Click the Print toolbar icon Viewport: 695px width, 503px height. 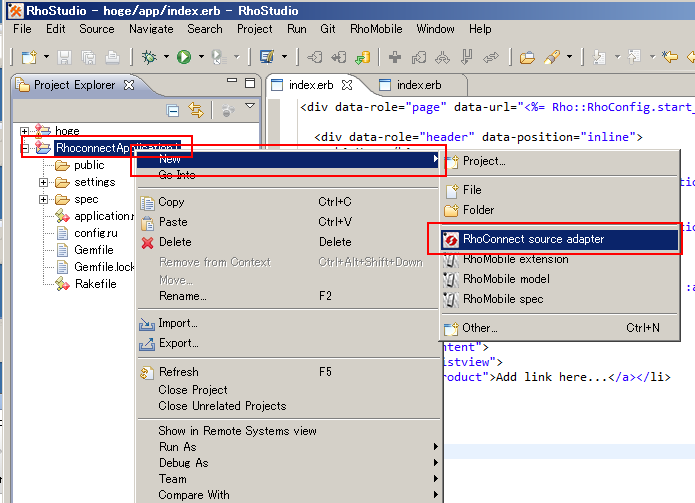pyautogui.click(x=112, y=57)
